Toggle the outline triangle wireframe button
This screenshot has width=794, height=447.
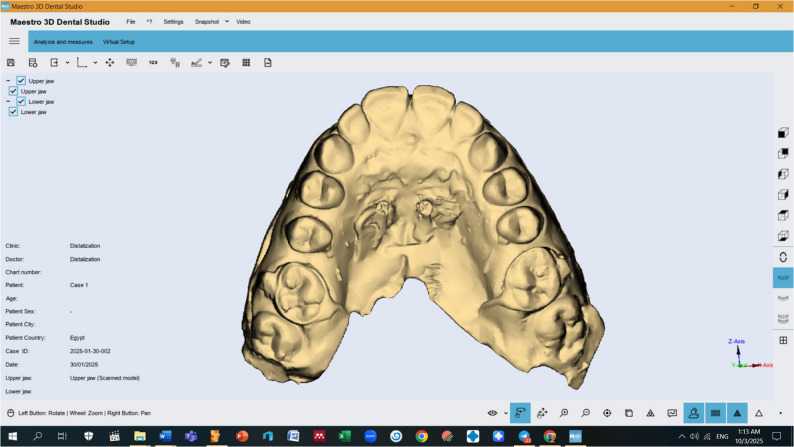[x=759, y=413]
